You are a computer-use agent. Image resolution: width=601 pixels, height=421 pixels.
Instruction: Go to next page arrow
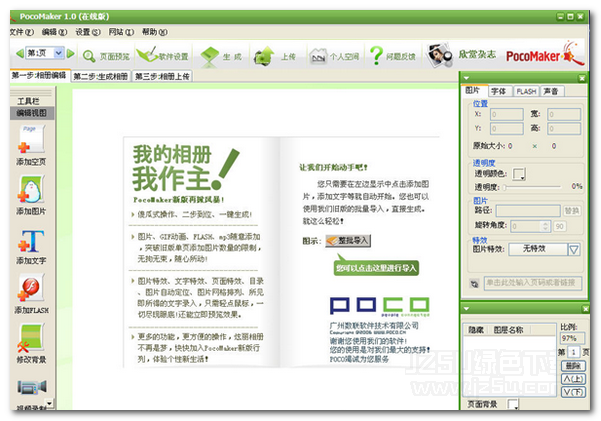tap(71, 53)
